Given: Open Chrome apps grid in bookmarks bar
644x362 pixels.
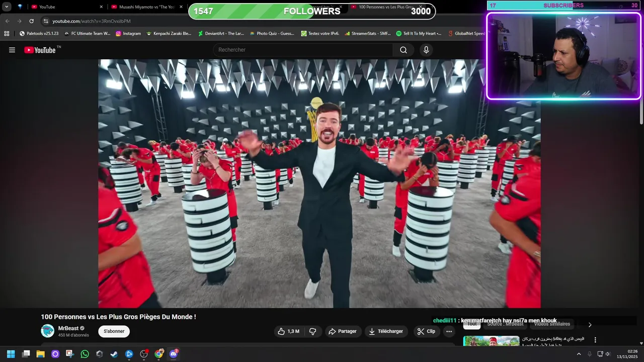Looking at the screenshot, I should pos(7,34).
